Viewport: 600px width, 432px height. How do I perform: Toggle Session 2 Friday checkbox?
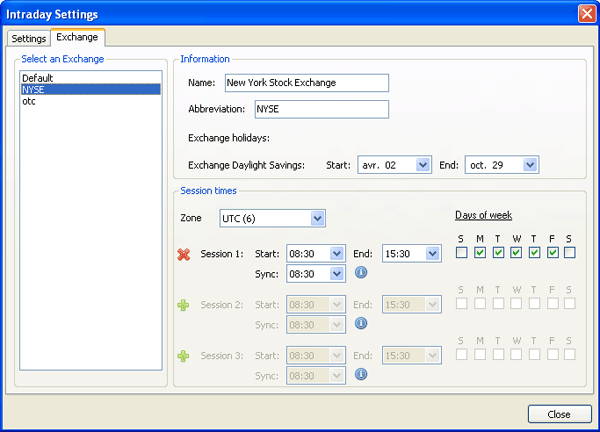tap(553, 303)
